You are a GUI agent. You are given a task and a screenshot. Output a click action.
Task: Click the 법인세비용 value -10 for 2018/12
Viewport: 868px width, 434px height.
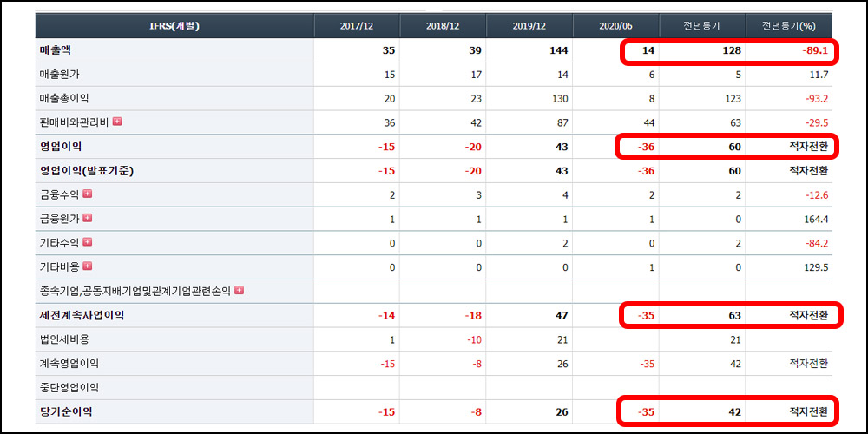475,340
